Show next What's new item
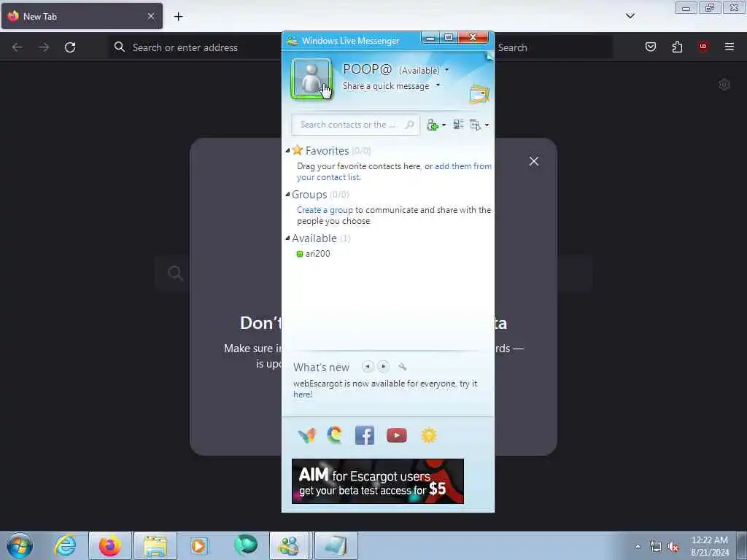Screen dimensions: 747x560 (383, 366)
